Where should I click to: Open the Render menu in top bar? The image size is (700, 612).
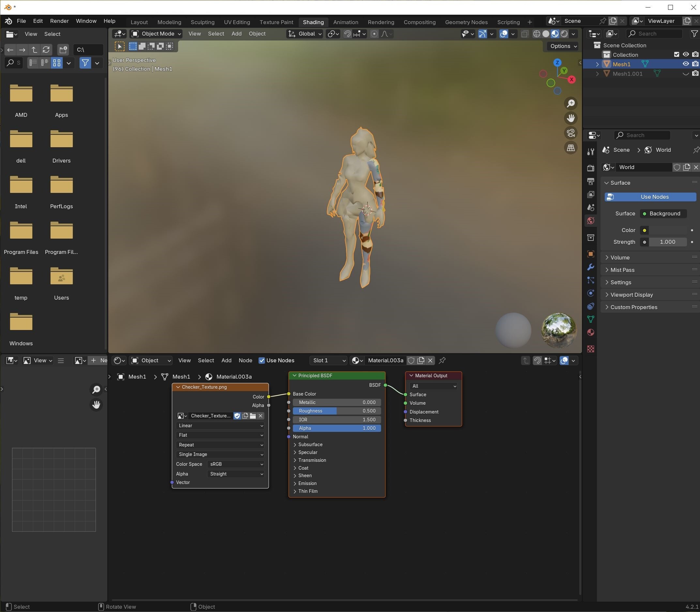[59, 21]
